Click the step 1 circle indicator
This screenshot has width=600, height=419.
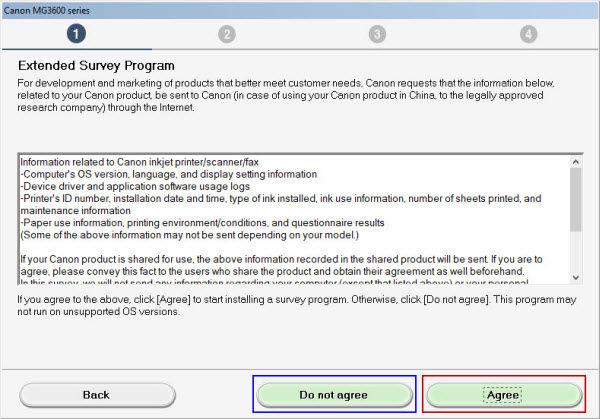coord(76,34)
